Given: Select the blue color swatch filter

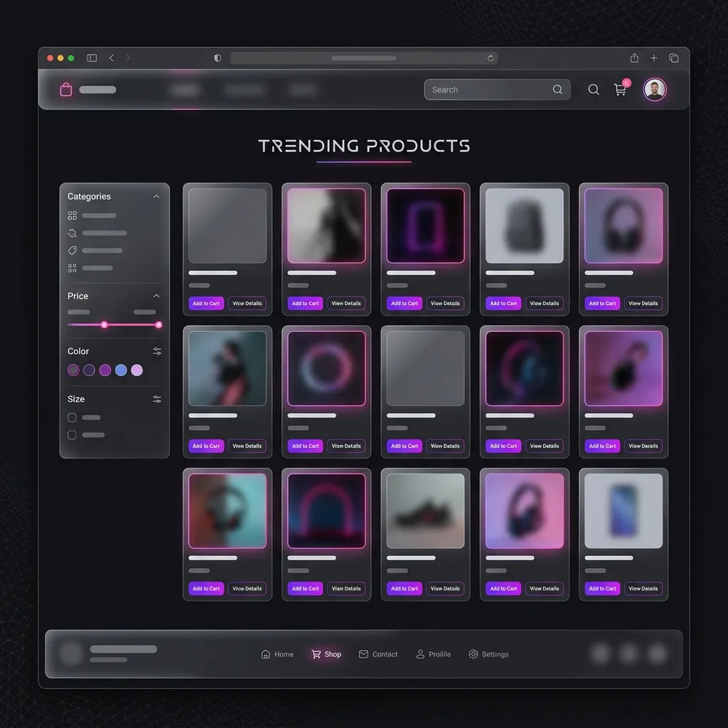Looking at the screenshot, I should (x=120, y=370).
